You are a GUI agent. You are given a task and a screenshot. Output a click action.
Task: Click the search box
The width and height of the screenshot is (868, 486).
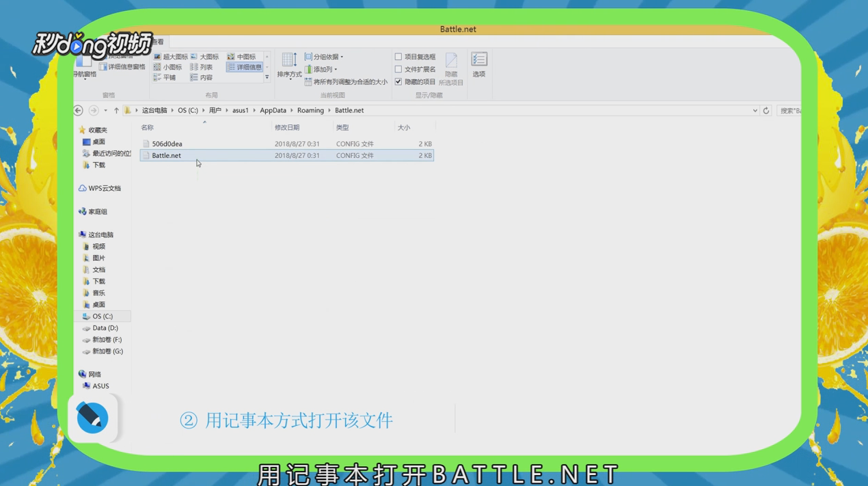click(x=789, y=111)
